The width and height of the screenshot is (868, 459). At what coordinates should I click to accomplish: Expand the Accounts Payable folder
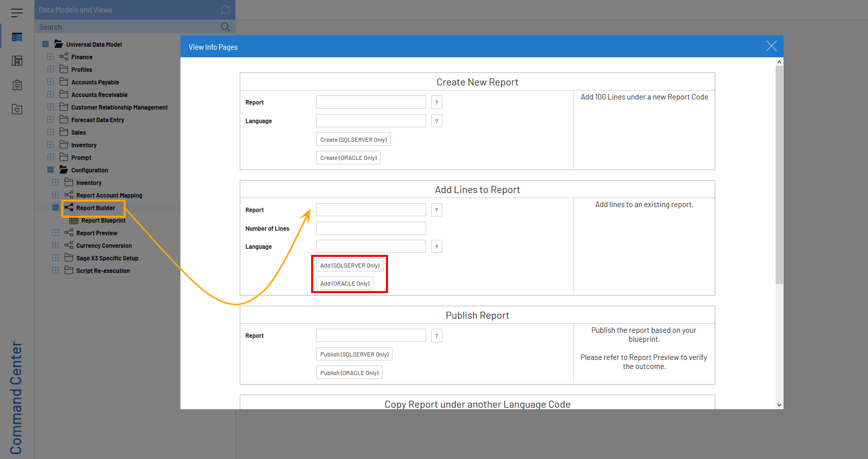pos(51,82)
